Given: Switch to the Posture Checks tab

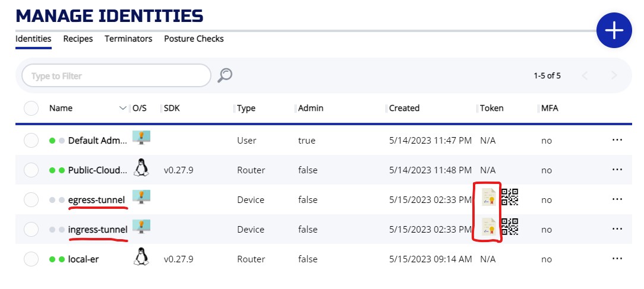Looking at the screenshot, I should pyautogui.click(x=194, y=39).
